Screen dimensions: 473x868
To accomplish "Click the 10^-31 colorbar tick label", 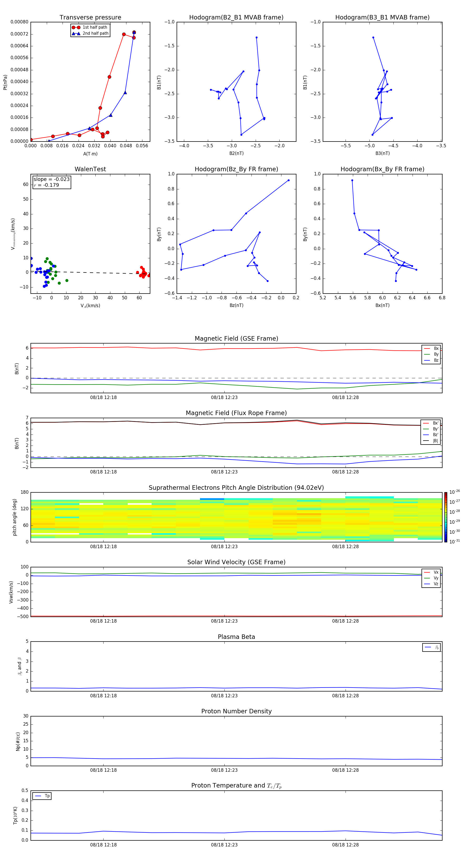I will click(454, 542).
